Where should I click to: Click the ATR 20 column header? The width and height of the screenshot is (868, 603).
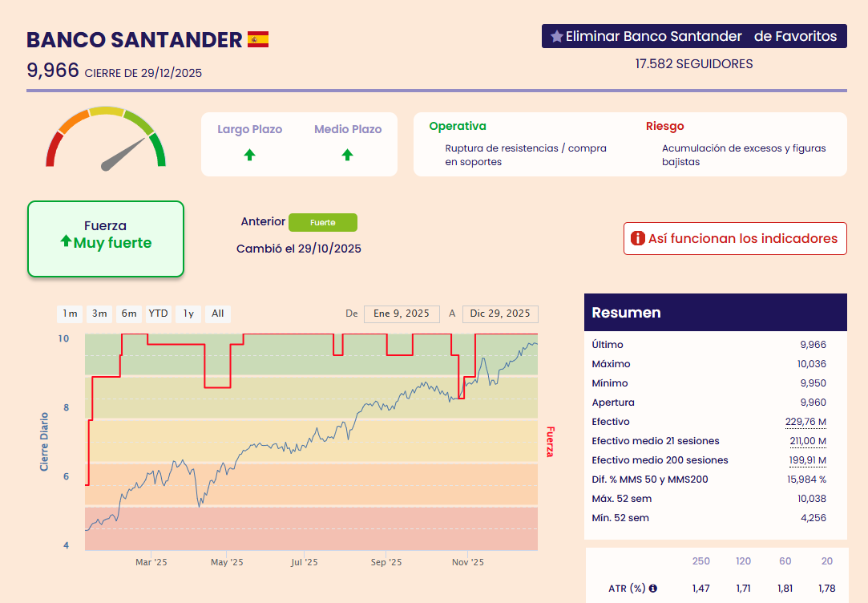tap(827, 561)
